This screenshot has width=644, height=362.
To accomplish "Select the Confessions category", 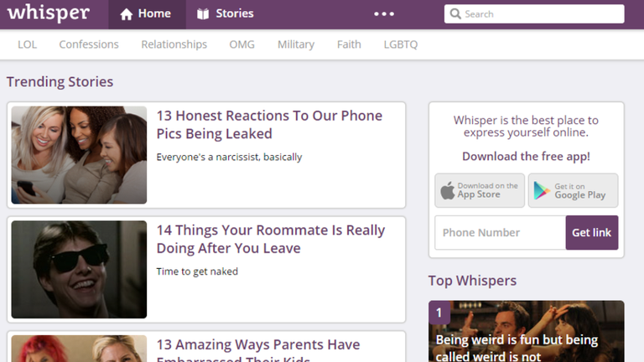I will pyautogui.click(x=89, y=44).
